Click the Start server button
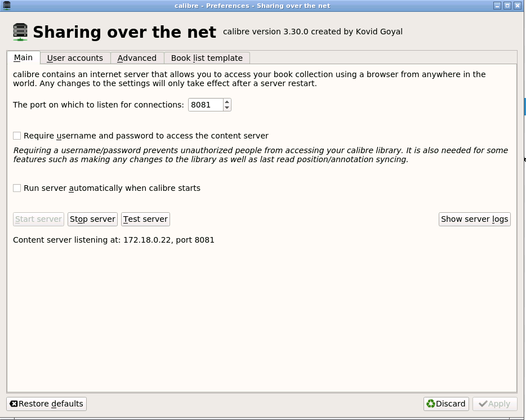The width and height of the screenshot is (526, 420). (39, 219)
